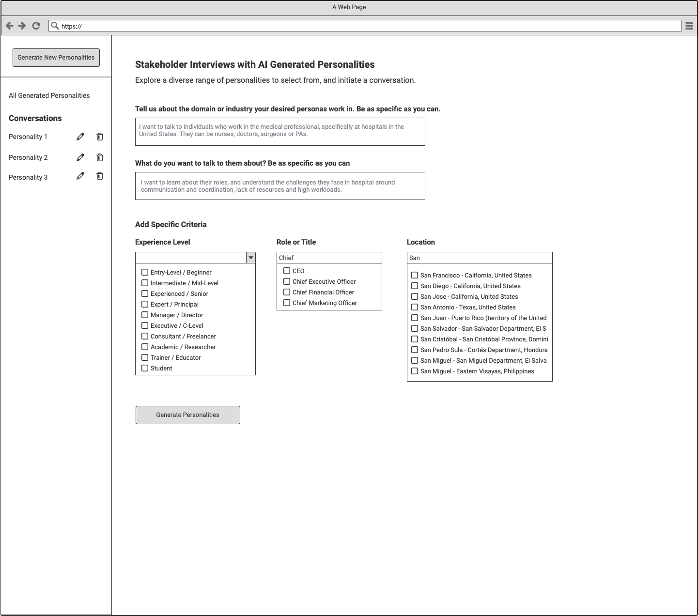Screen dimensions: 698x616
Task: Enable Academic / Researcher checkbox
Action: coord(145,347)
